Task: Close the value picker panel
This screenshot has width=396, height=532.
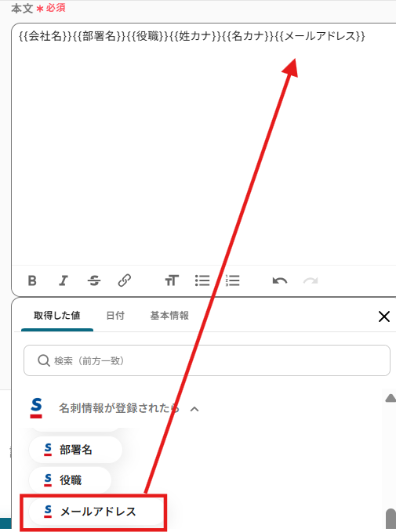Action: 384,317
